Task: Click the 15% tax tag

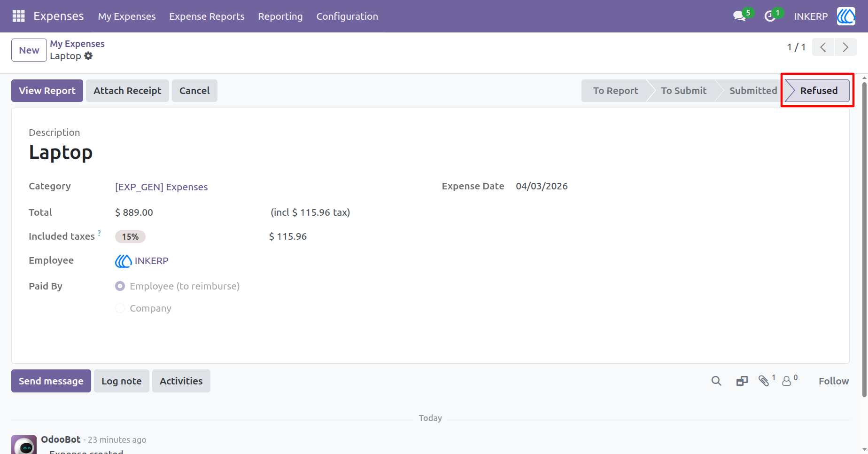Action: pos(130,237)
